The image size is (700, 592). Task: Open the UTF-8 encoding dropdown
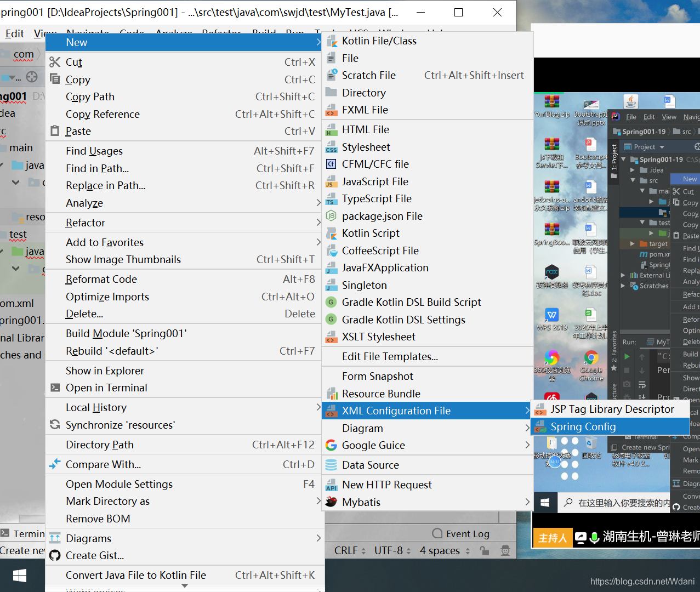coord(392,550)
